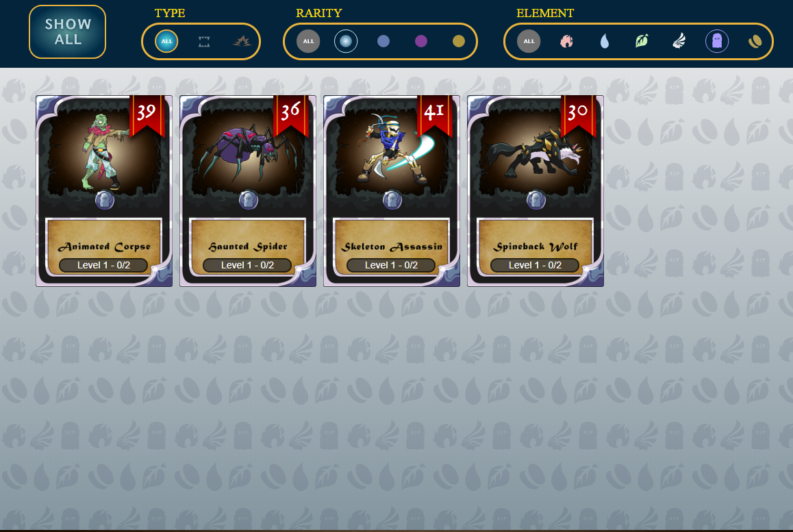Filter by Earth element leaf icon
793x532 pixels.
642,42
